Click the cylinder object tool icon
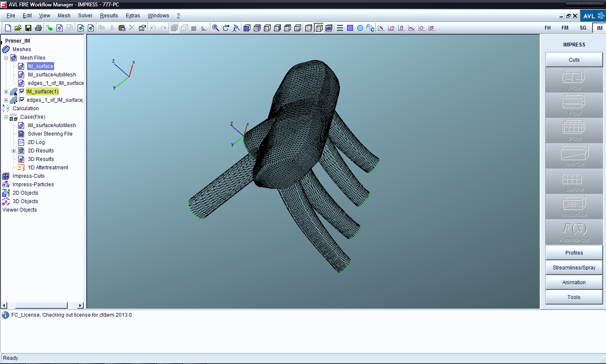This screenshot has width=606, height=364. click(402, 28)
